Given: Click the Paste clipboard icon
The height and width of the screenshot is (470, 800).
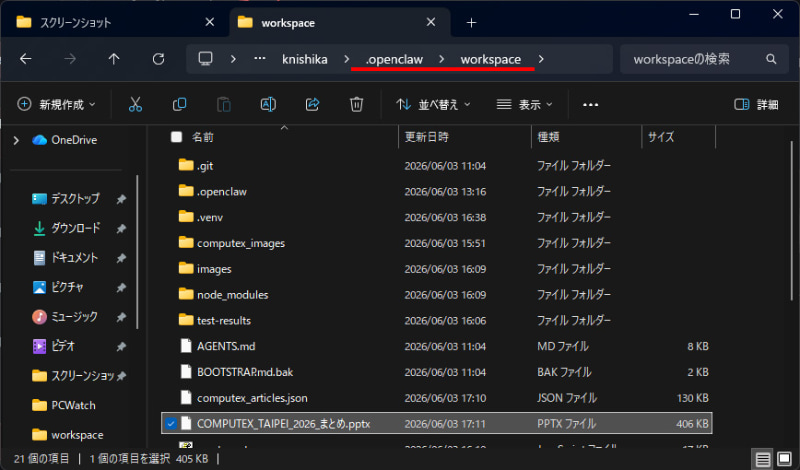Looking at the screenshot, I should click(223, 105).
